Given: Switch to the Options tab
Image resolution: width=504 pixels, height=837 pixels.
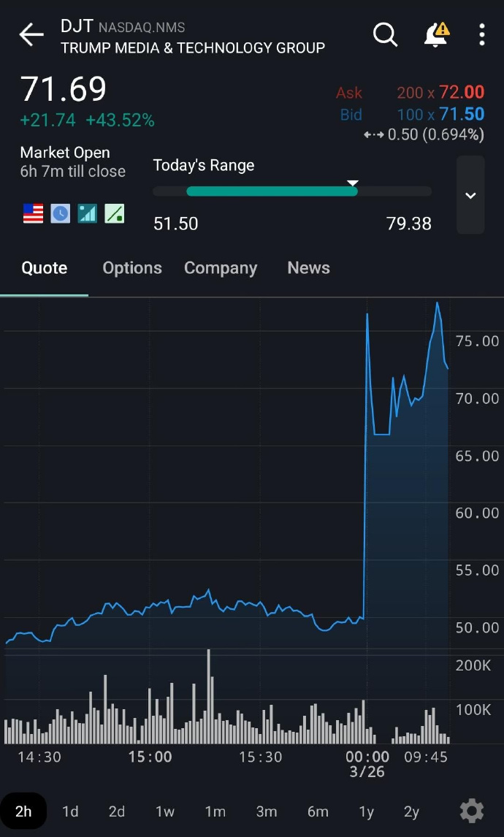Looking at the screenshot, I should point(132,268).
